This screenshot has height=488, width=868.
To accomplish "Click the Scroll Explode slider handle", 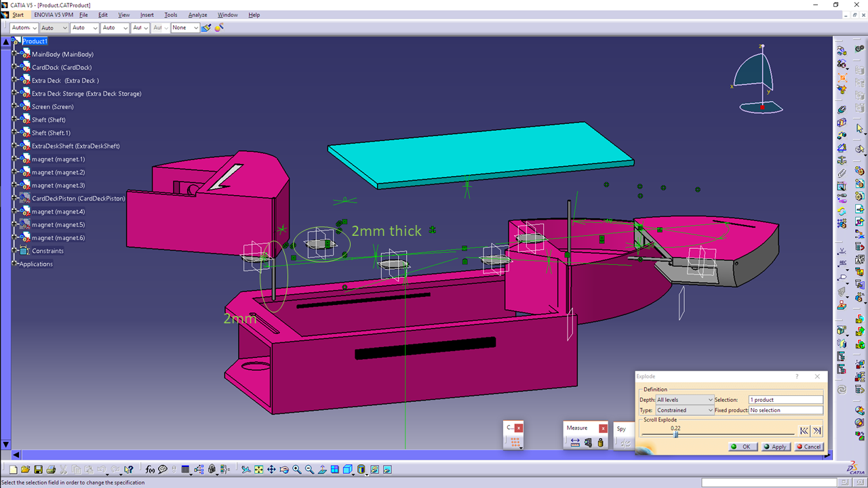I will (676, 434).
